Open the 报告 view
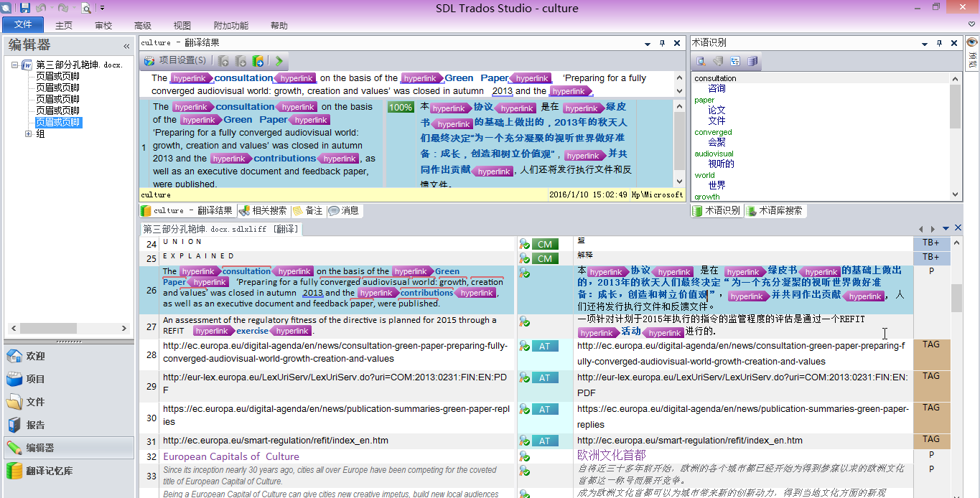Image resolution: width=980 pixels, height=498 pixels. pyautogui.click(x=68, y=425)
